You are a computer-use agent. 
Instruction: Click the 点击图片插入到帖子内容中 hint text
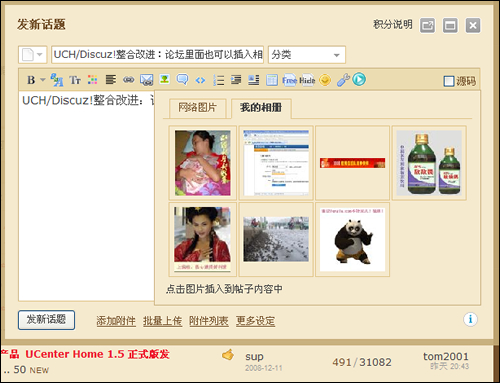[224, 289]
